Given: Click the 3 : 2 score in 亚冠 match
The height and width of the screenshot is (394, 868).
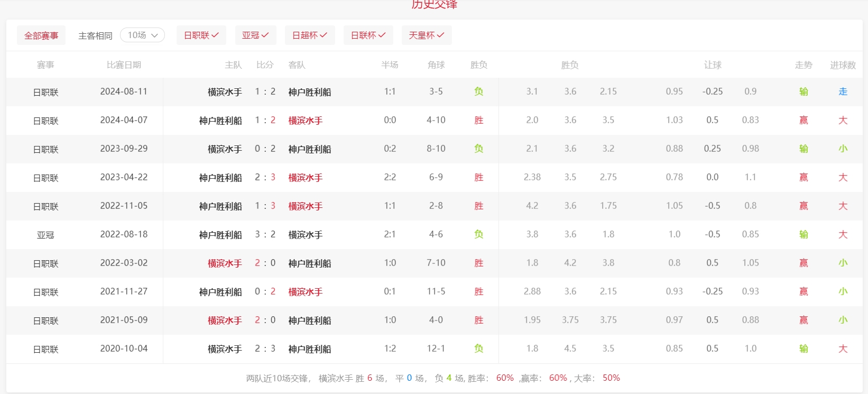Looking at the screenshot, I should pos(265,234).
